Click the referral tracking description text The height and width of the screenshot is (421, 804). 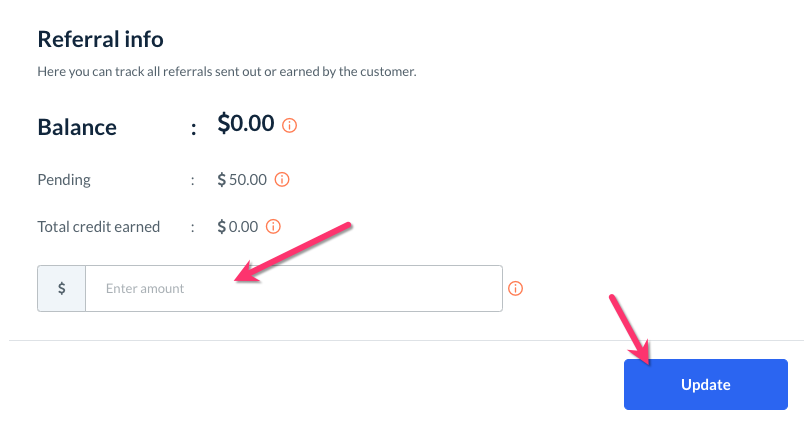pos(226,72)
